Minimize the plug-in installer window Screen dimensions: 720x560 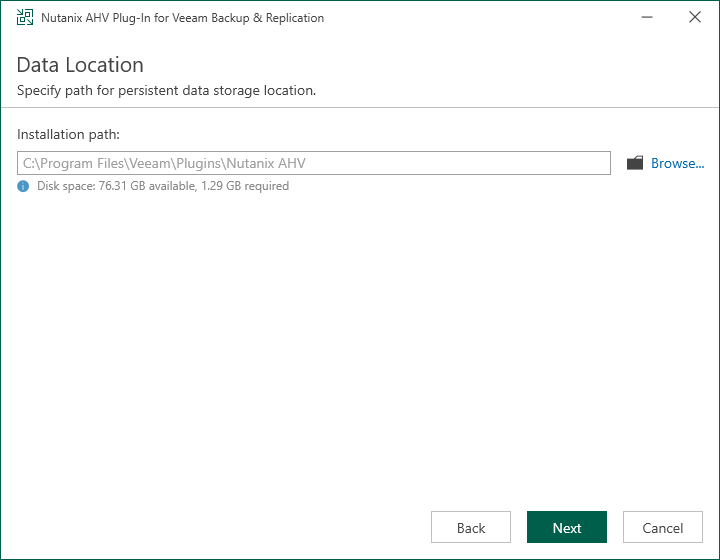point(648,18)
